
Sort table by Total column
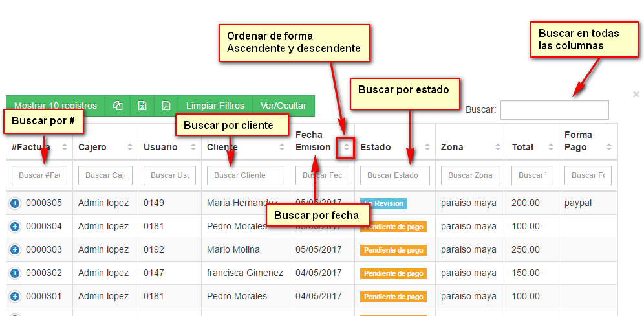(x=548, y=148)
